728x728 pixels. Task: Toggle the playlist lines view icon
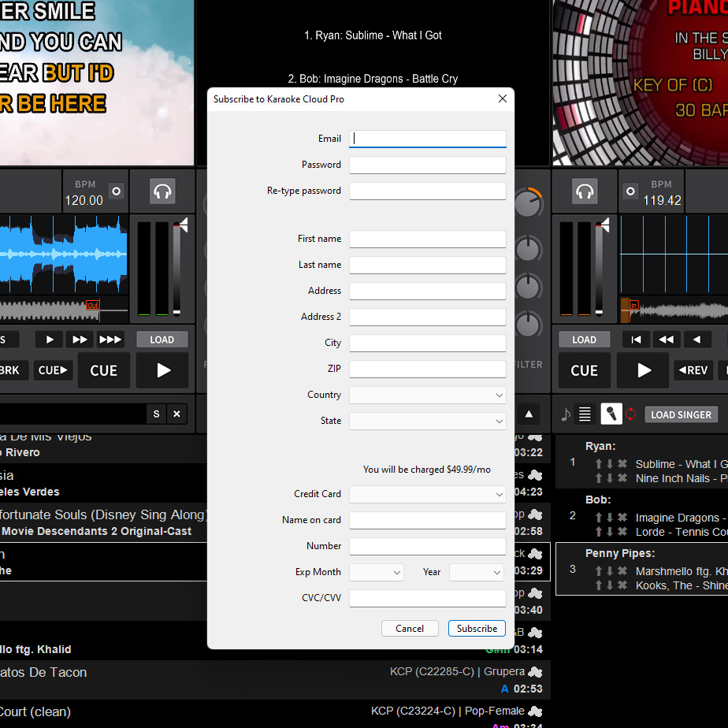click(x=583, y=414)
